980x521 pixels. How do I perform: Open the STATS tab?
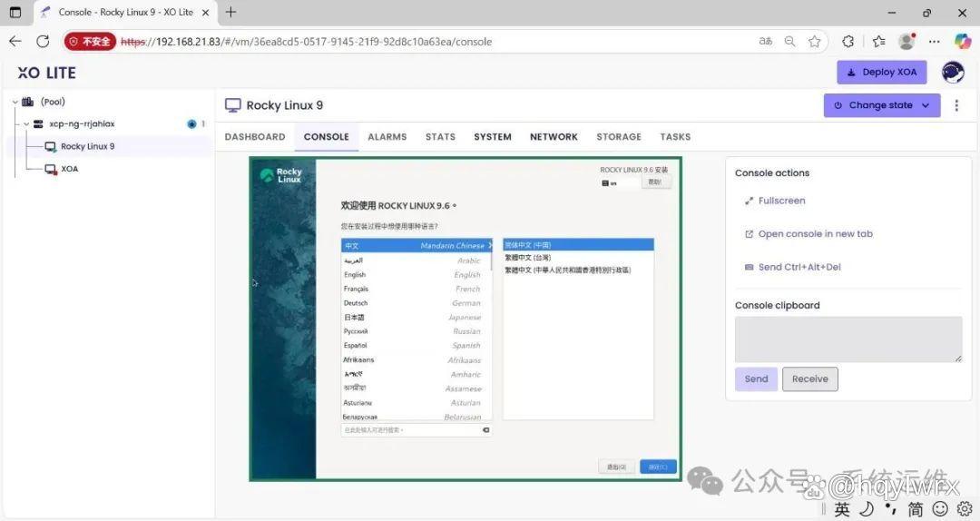(441, 136)
